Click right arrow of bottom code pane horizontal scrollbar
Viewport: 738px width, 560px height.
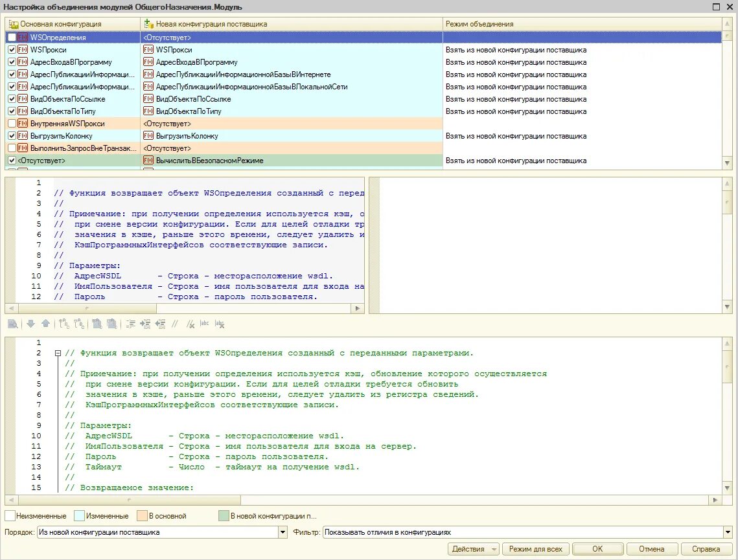(x=715, y=500)
